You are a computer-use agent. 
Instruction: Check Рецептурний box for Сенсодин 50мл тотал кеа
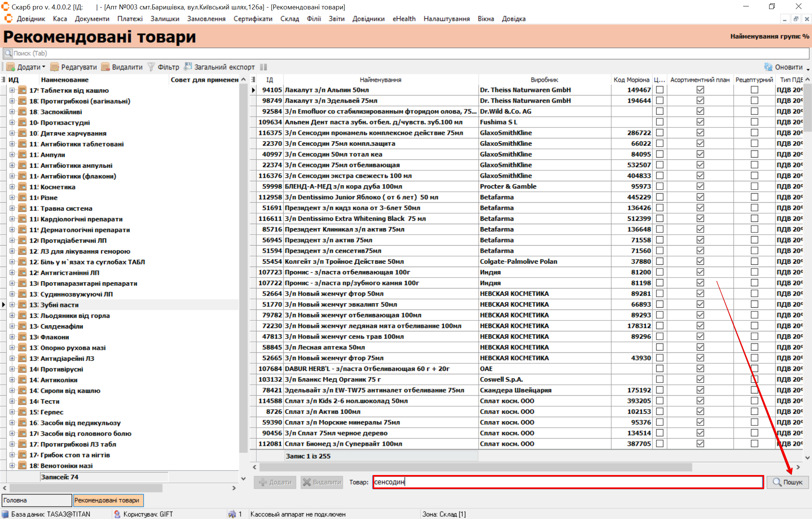[754, 154]
